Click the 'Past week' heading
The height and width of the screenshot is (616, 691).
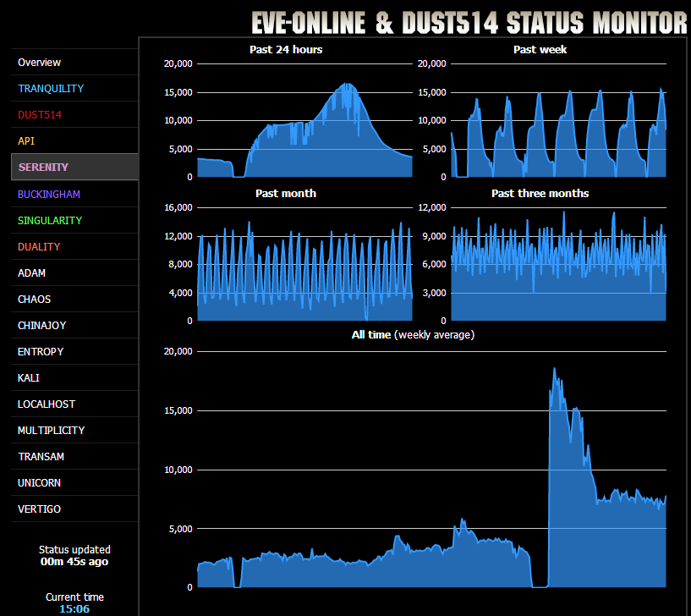point(540,49)
